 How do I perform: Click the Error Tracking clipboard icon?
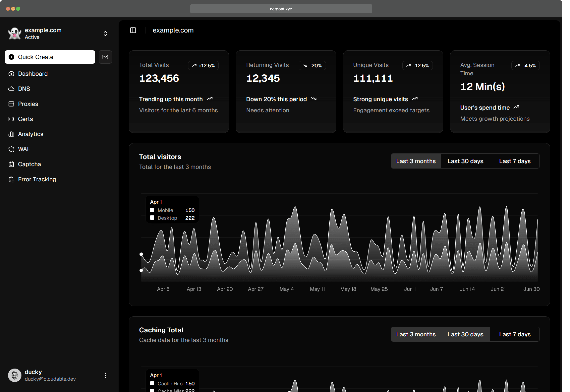(x=11, y=179)
